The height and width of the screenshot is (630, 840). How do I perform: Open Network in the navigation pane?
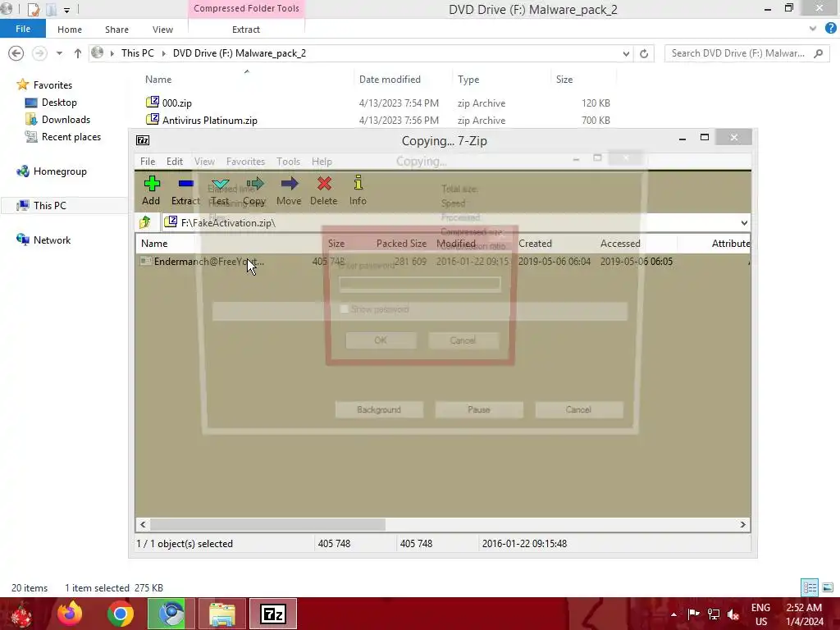tap(52, 240)
